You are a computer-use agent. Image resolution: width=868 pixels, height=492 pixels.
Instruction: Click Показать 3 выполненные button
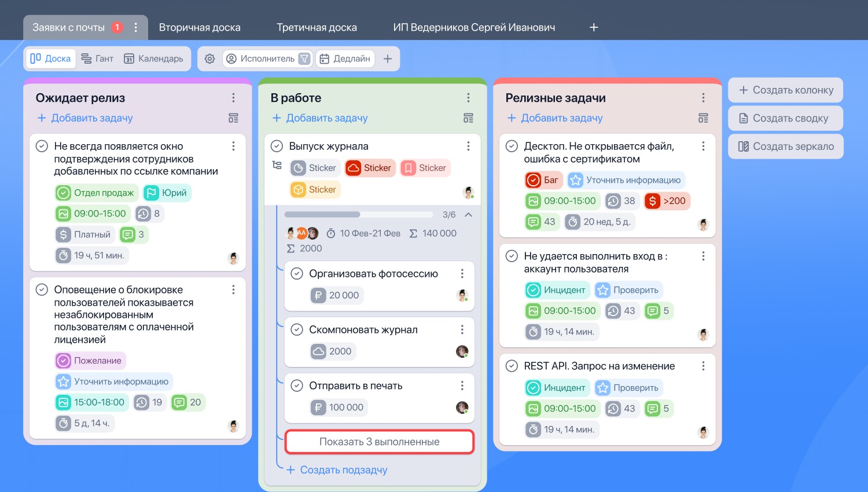coord(380,442)
